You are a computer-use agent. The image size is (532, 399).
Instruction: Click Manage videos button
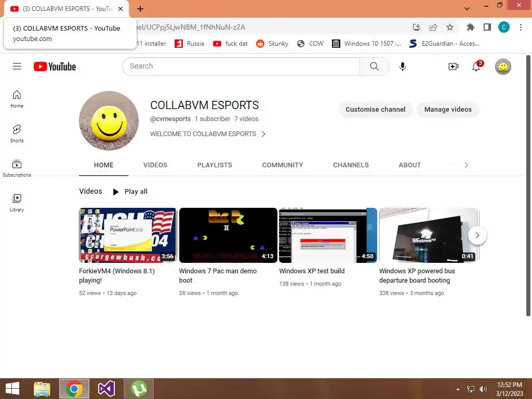[x=448, y=109]
